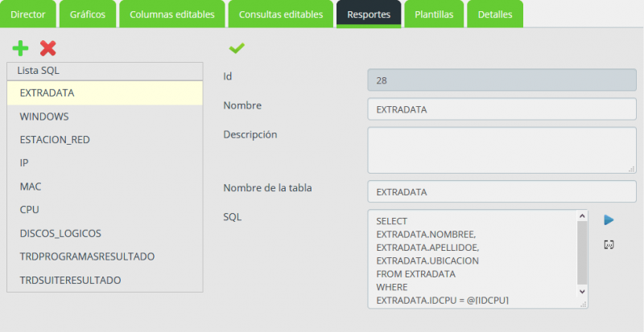Click the SQL textarea resize handle

coord(584,304)
